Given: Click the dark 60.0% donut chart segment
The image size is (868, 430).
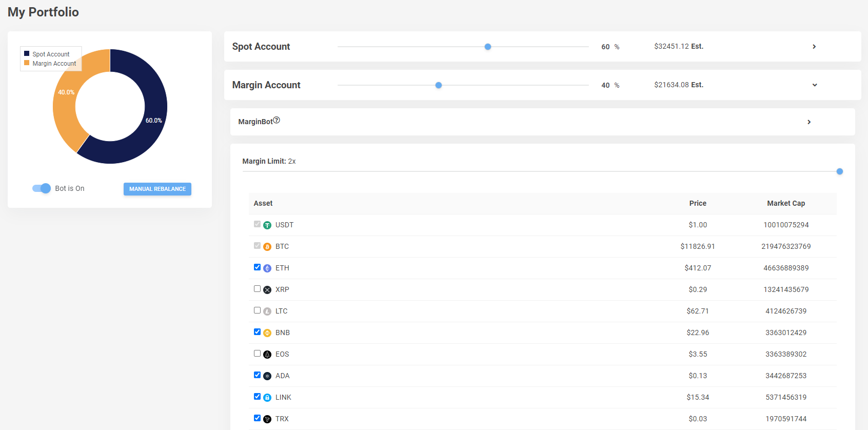Looking at the screenshot, I should (x=153, y=121).
